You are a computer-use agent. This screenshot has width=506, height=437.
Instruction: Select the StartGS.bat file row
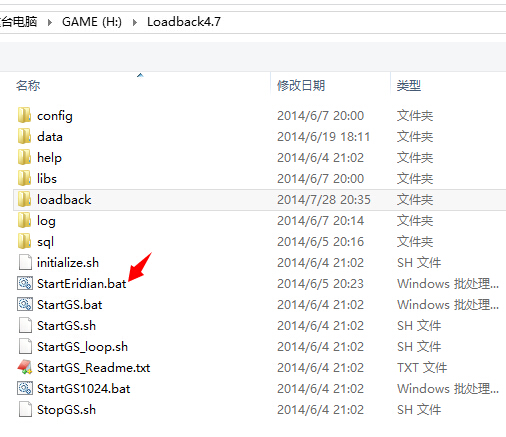(260, 304)
